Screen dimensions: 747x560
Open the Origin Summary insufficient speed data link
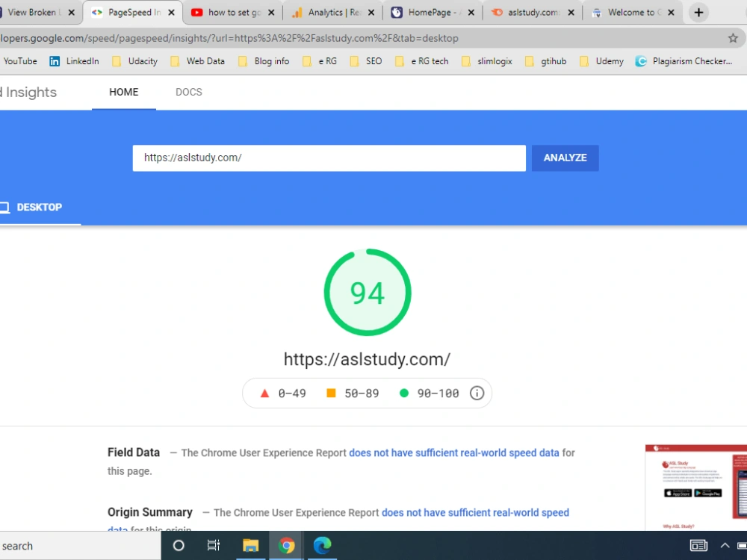point(475,513)
